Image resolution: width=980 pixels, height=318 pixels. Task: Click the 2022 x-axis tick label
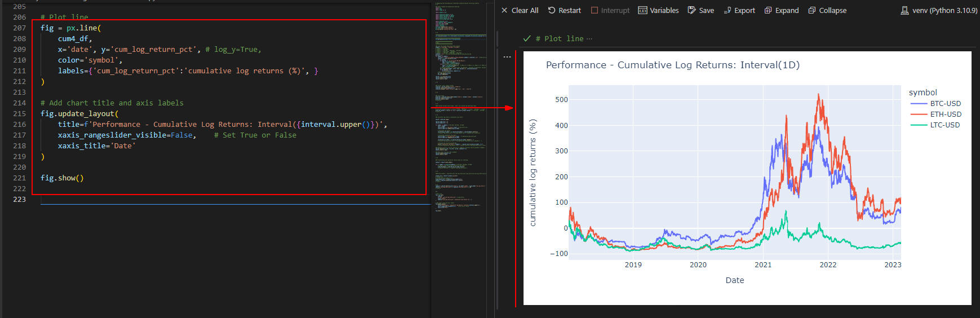coord(828,264)
